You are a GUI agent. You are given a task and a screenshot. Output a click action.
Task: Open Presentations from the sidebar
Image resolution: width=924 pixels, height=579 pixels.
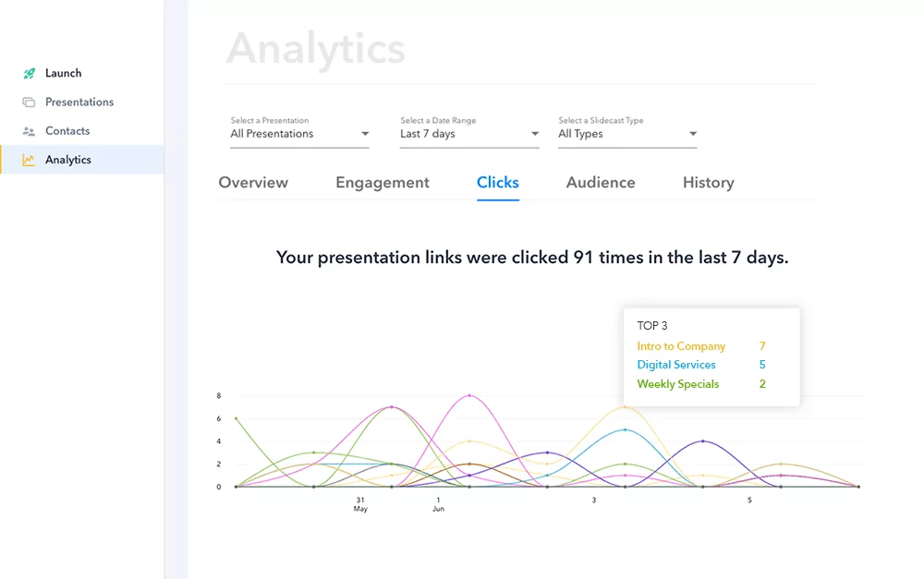pyautogui.click(x=79, y=103)
